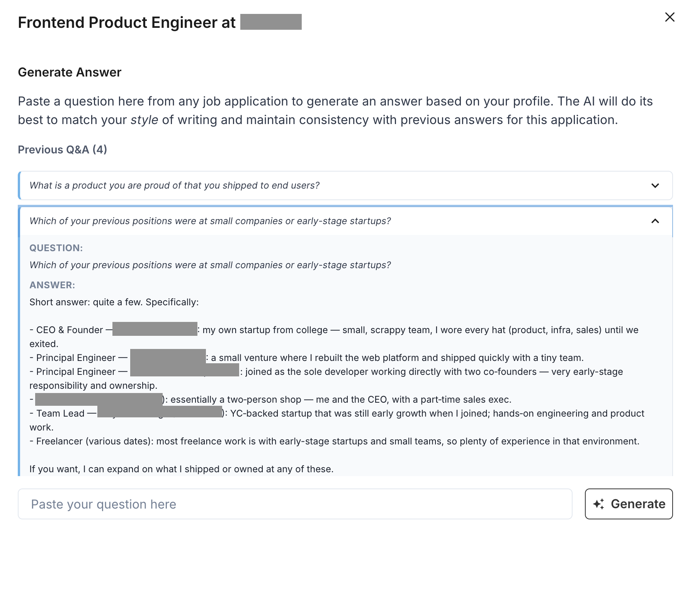Click the sparkle icon on the Generate button

point(599,504)
